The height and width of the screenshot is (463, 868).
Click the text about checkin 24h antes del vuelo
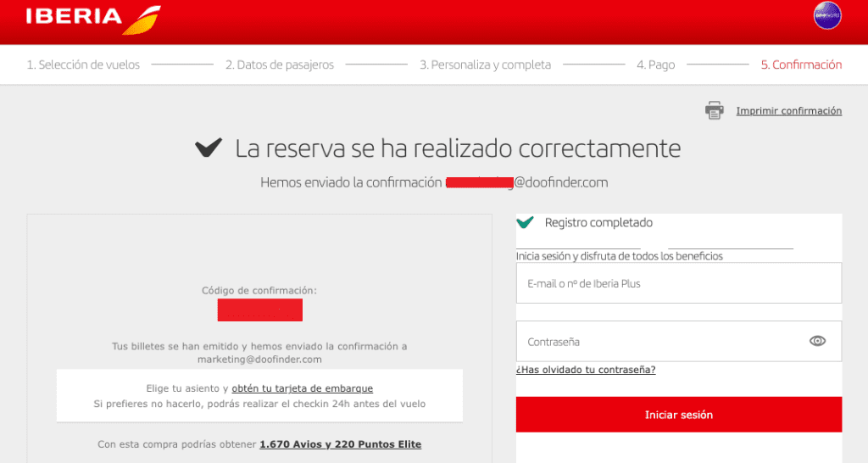point(259,404)
